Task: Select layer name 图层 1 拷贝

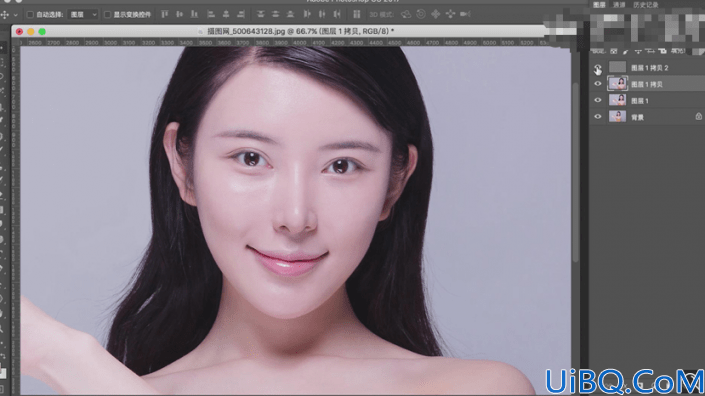Action: coord(647,85)
